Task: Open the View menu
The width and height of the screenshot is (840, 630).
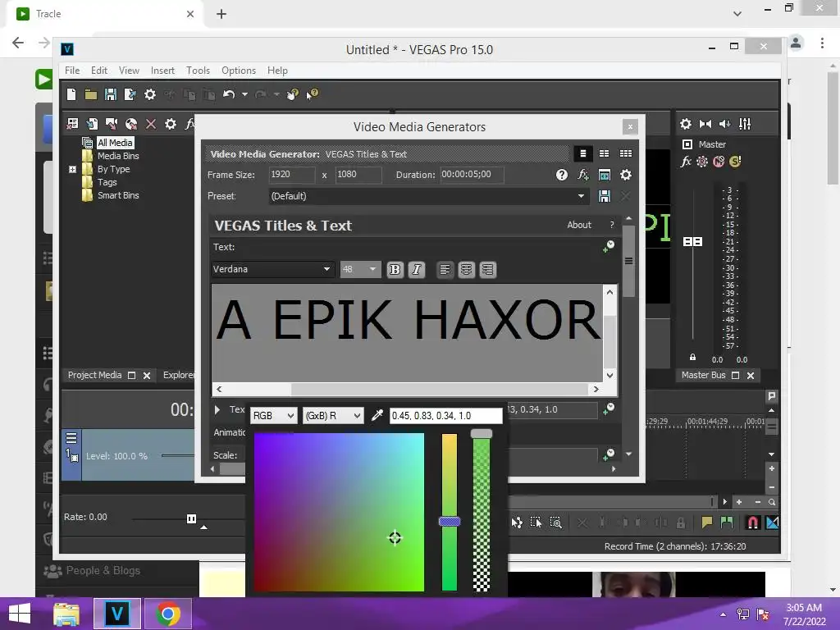Action: point(129,71)
